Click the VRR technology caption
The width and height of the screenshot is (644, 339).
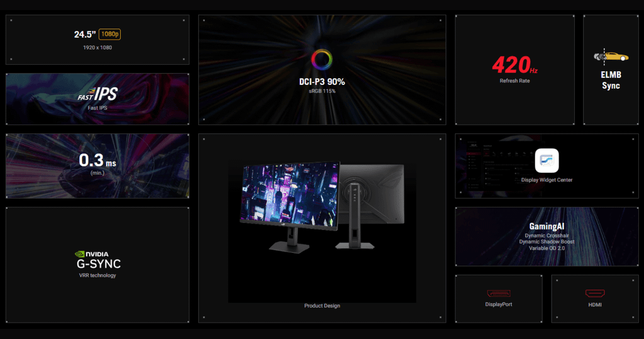[97, 275]
